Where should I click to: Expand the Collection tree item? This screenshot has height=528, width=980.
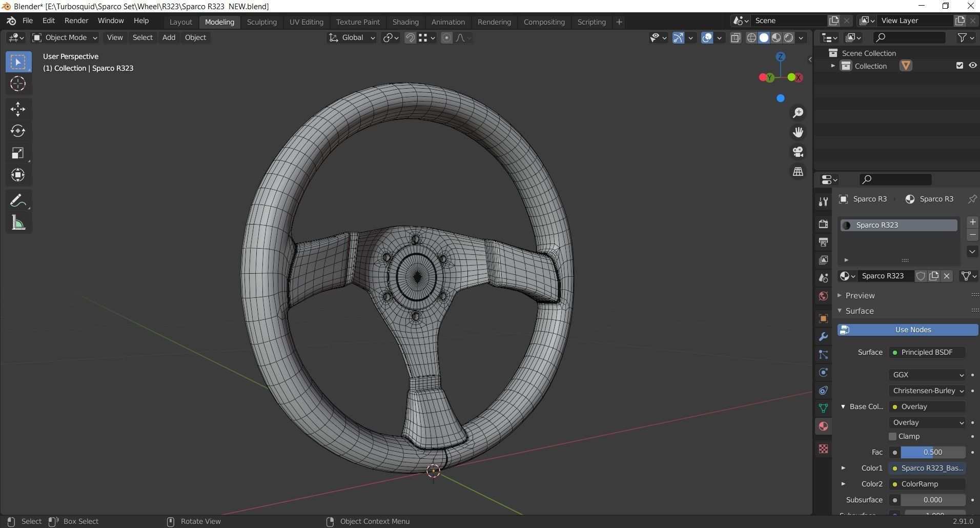pyautogui.click(x=833, y=66)
